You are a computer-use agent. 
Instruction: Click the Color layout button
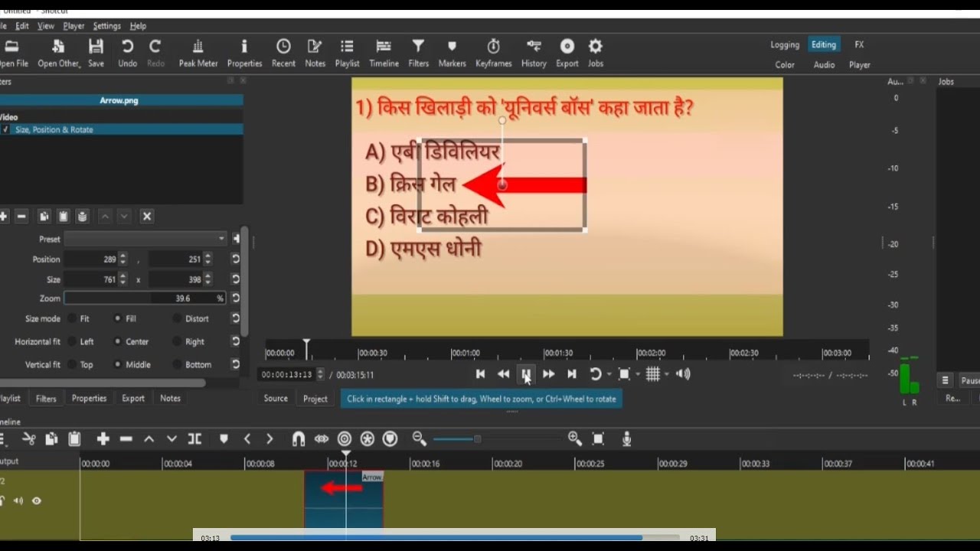click(785, 65)
